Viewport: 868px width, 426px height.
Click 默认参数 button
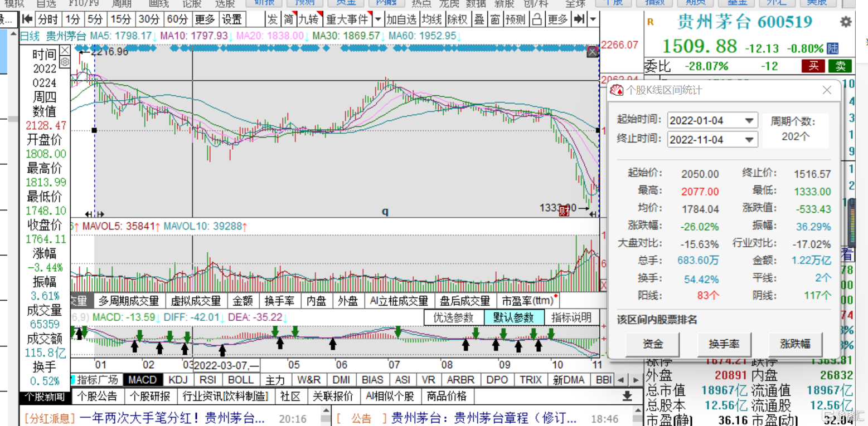[x=513, y=317]
